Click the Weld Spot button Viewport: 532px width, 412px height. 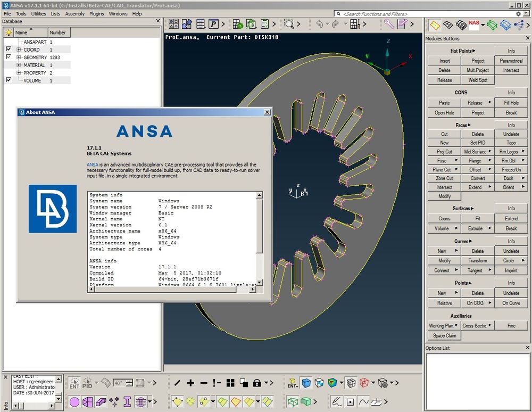coord(477,80)
